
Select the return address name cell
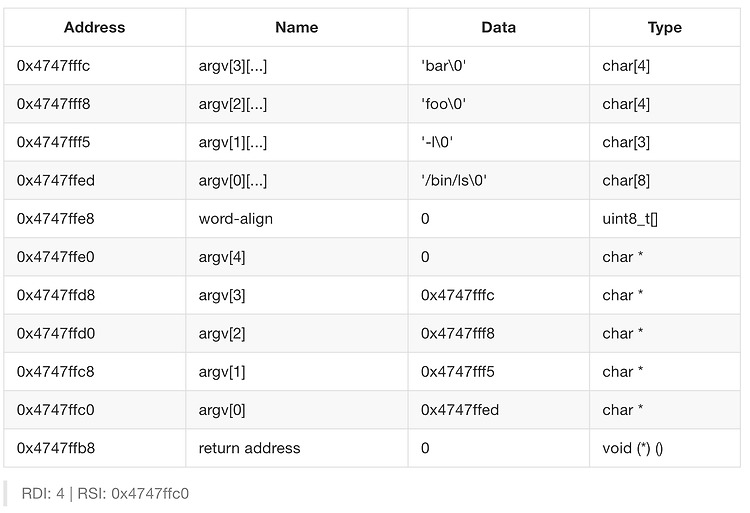coord(297,448)
